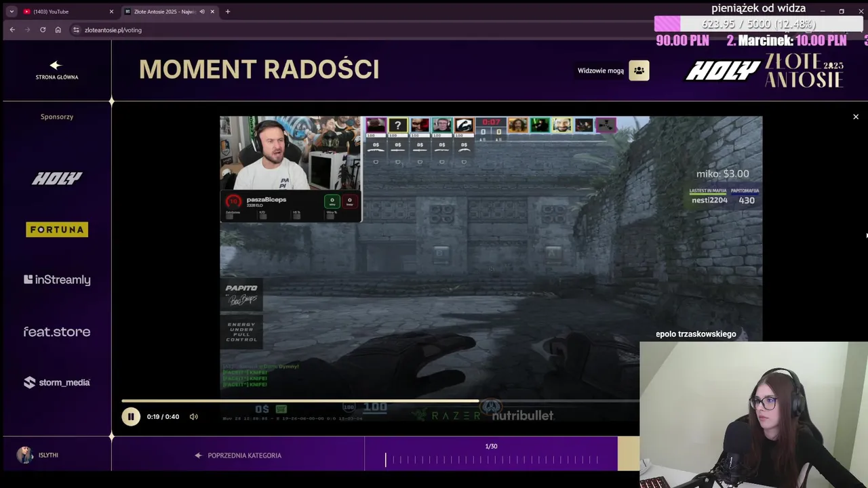Go to Poprzednia Kategoria
Image resolution: width=868 pixels, height=488 pixels.
(x=238, y=455)
